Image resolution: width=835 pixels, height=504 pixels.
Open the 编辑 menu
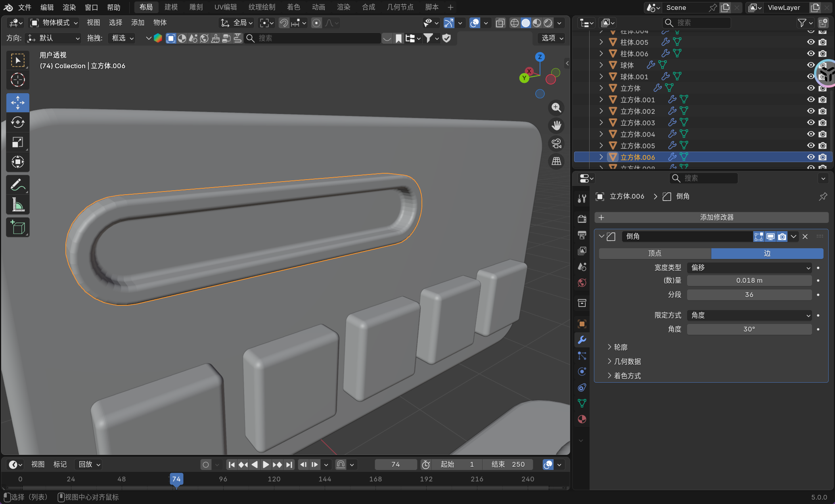click(x=47, y=7)
